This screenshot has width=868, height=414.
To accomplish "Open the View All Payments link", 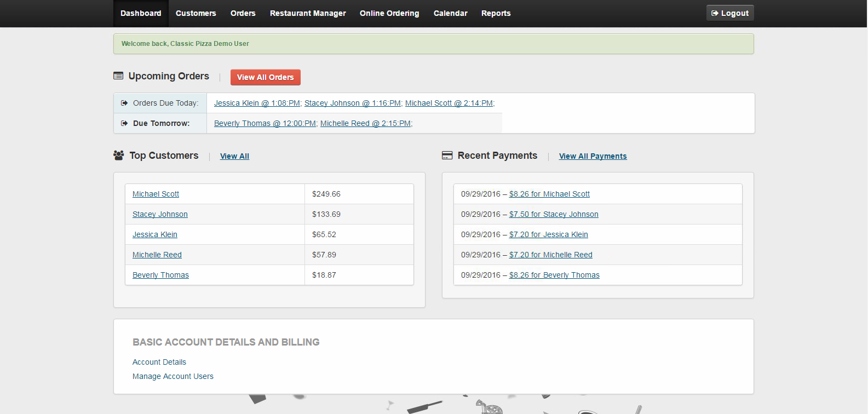I will (x=593, y=156).
